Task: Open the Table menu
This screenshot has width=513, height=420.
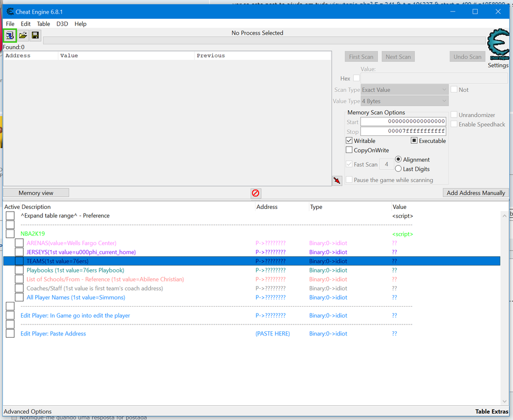Action: pos(43,24)
